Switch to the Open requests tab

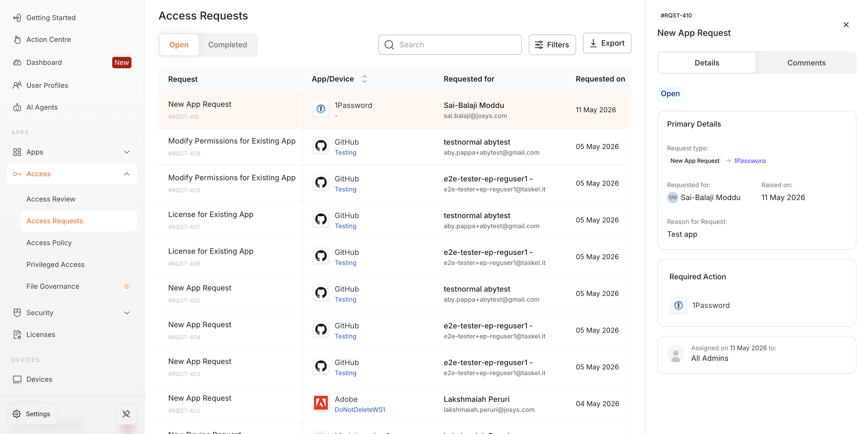point(179,45)
